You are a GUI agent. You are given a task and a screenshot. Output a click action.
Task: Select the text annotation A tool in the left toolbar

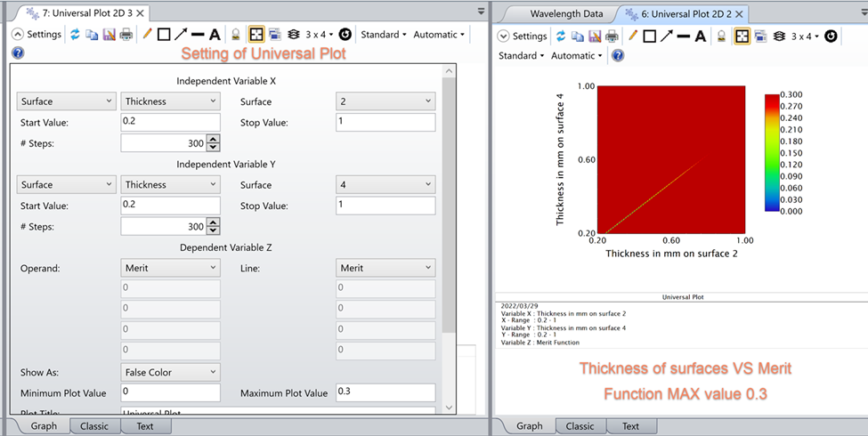[215, 35]
